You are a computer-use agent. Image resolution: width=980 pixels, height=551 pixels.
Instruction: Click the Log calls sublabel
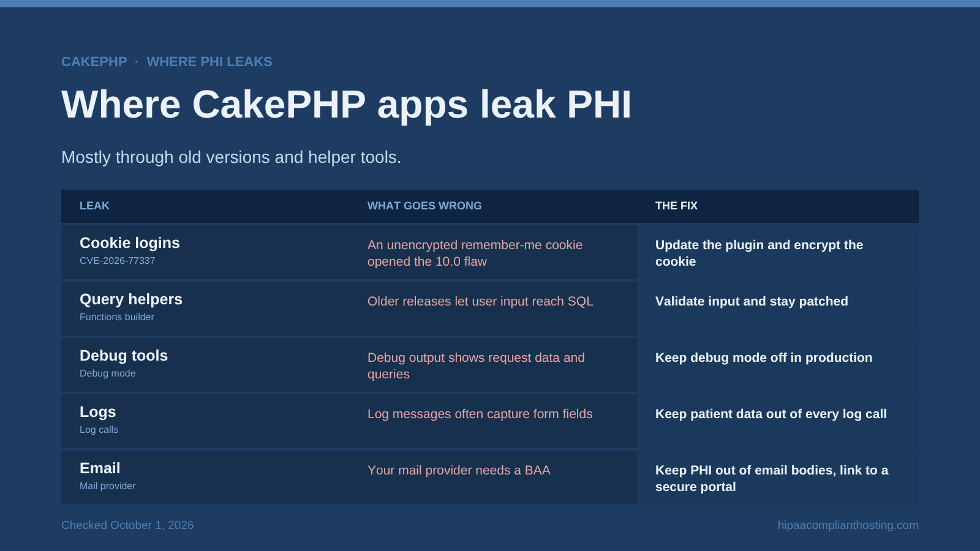click(99, 430)
